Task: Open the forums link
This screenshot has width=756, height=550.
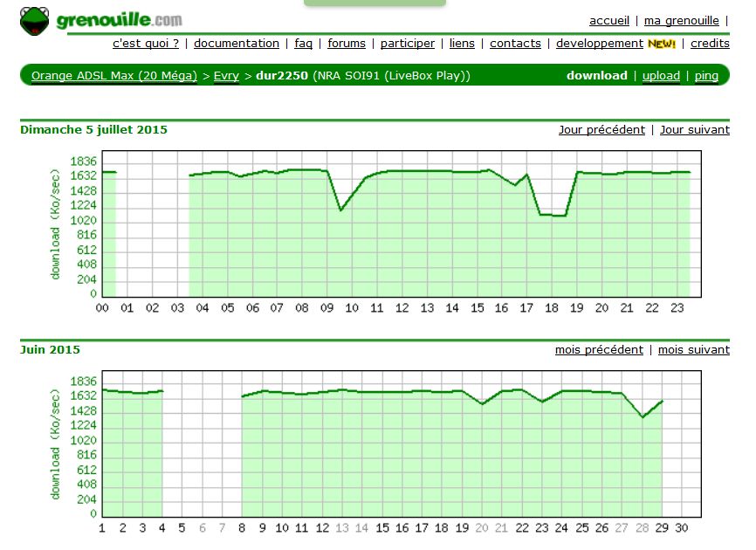Action: (x=347, y=44)
